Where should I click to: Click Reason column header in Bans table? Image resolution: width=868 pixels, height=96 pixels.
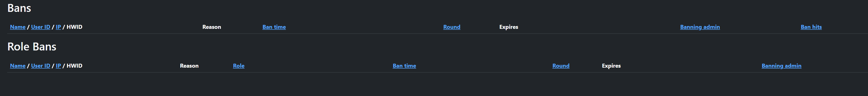[212, 27]
